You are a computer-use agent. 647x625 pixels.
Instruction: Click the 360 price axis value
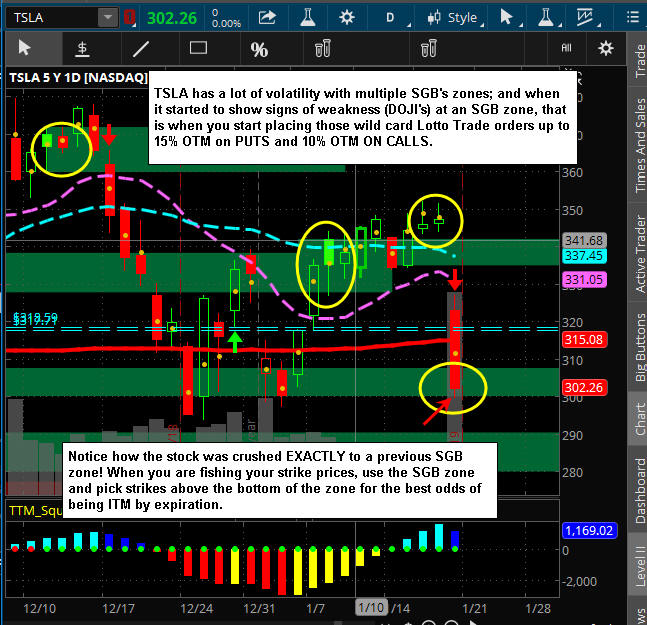pos(572,172)
